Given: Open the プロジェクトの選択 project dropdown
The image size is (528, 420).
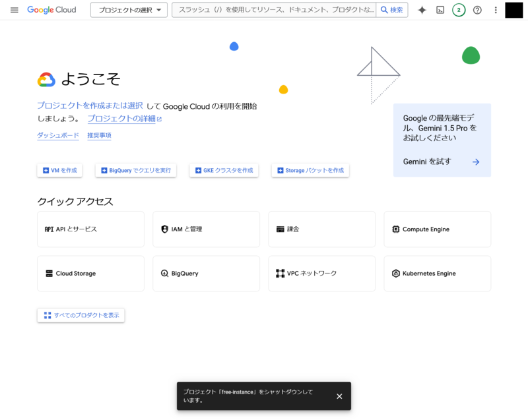Looking at the screenshot, I should click(129, 10).
